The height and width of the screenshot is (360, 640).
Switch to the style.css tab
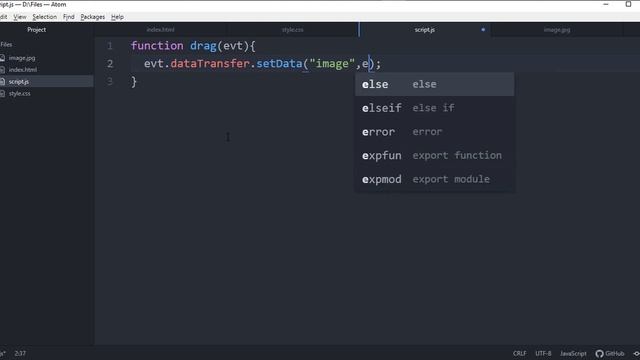(x=293, y=30)
